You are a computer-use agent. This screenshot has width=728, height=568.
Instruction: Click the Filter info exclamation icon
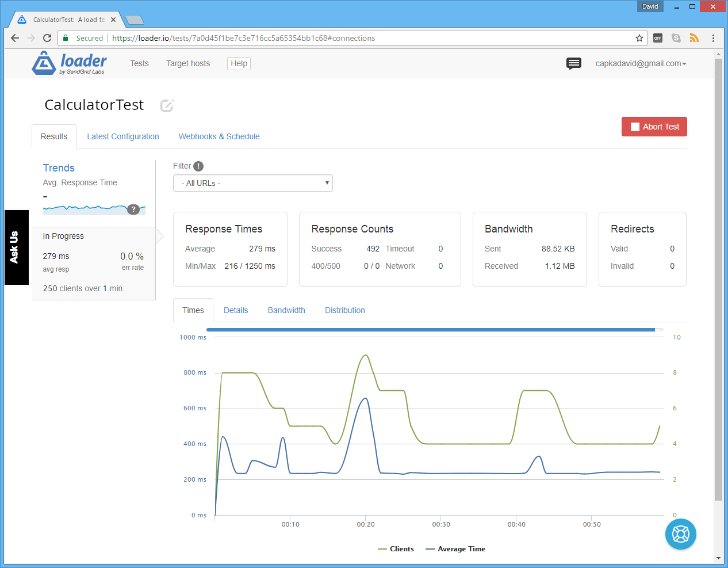tap(198, 166)
